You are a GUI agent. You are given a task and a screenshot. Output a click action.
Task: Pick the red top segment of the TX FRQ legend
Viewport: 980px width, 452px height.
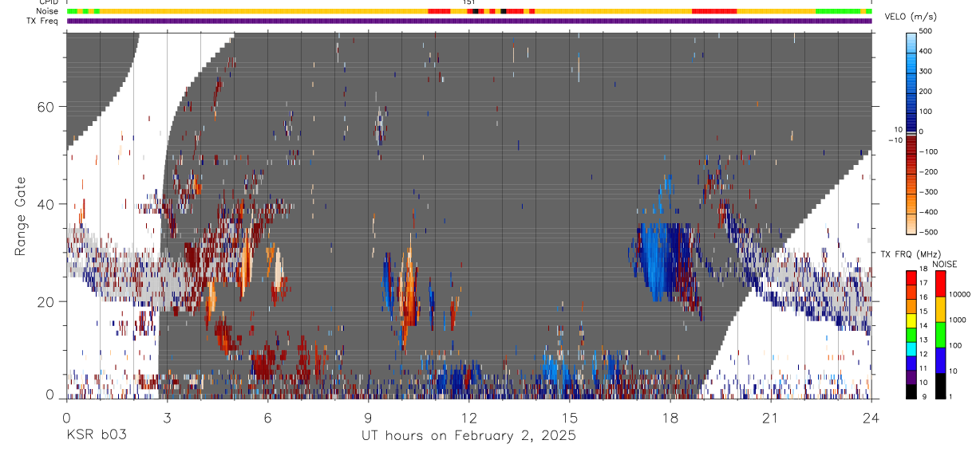point(911,277)
